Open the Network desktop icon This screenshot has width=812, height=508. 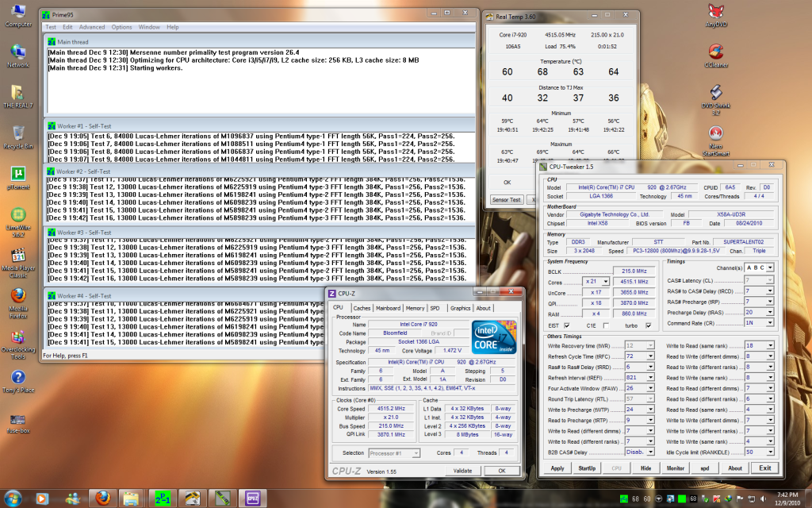pyautogui.click(x=18, y=56)
